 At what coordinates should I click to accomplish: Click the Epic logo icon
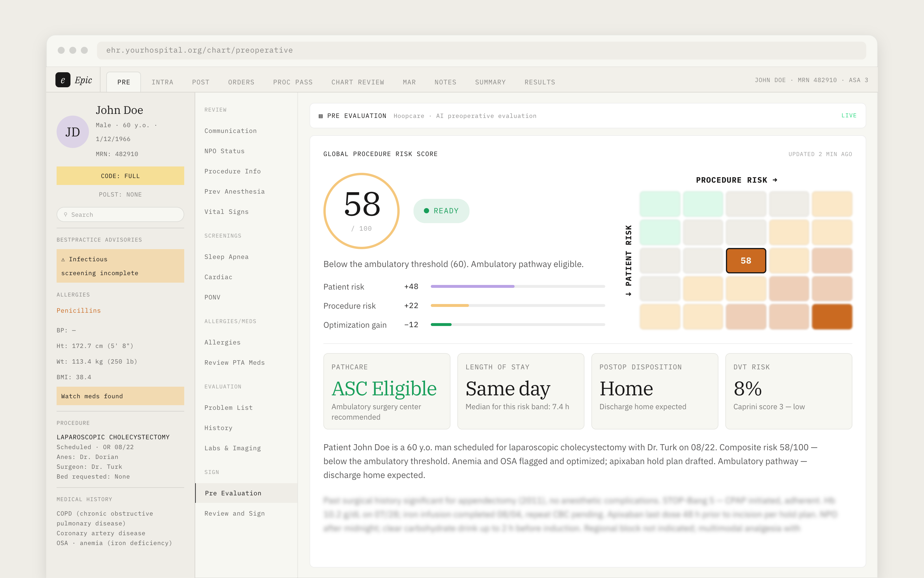coord(63,80)
